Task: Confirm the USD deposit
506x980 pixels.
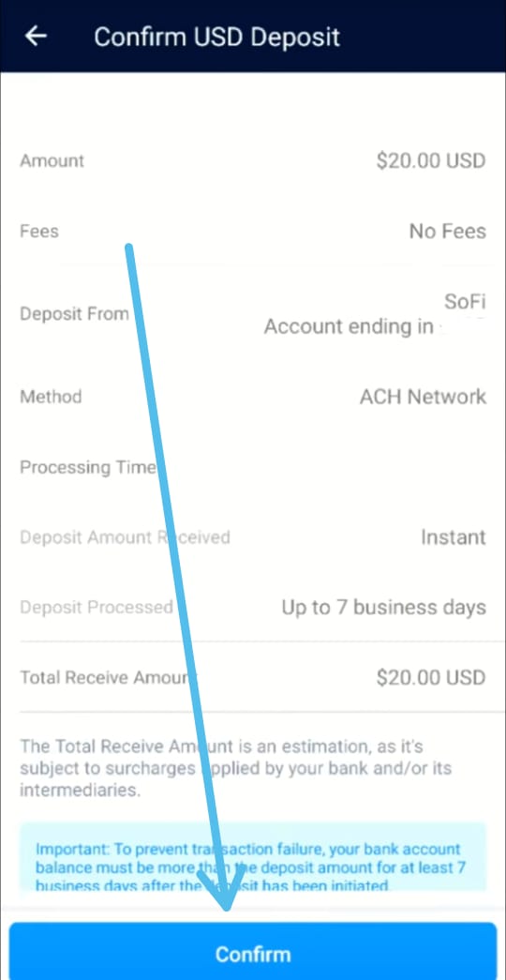Action: pos(253,953)
